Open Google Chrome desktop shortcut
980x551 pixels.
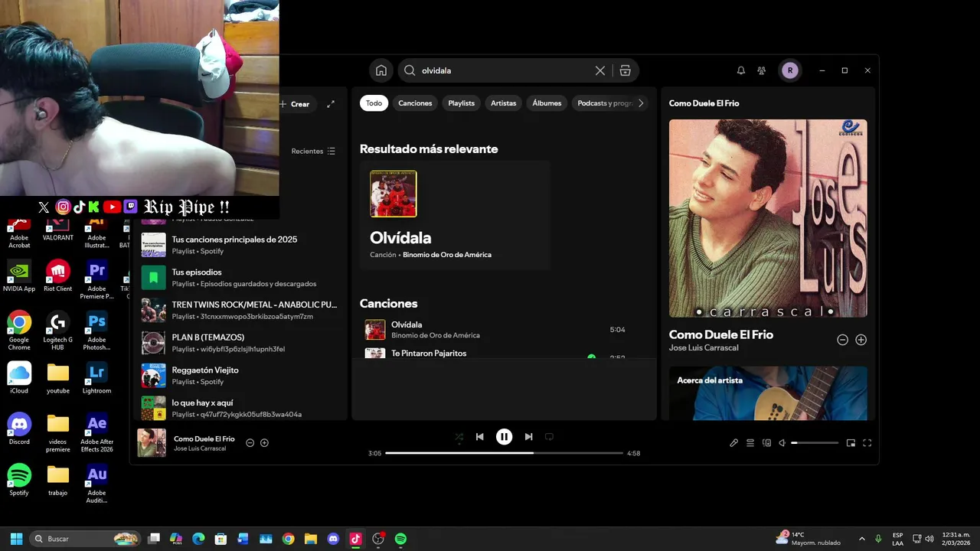(19, 331)
